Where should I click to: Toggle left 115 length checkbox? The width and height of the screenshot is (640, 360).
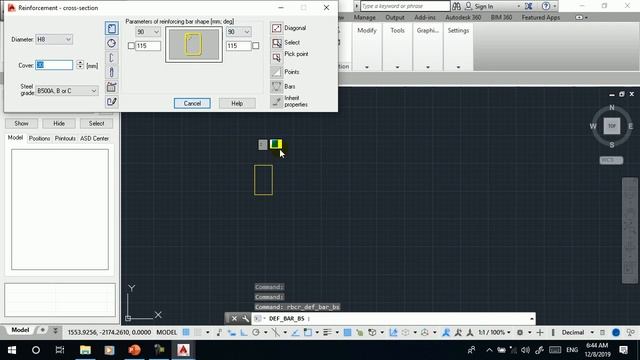click(x=131, y=46)
